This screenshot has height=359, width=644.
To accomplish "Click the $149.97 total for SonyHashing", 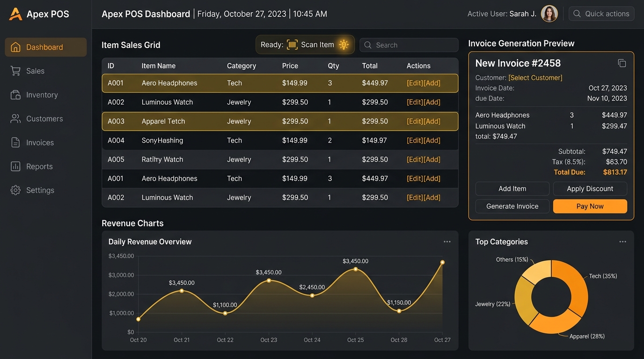I will click(x=374, y=140).
